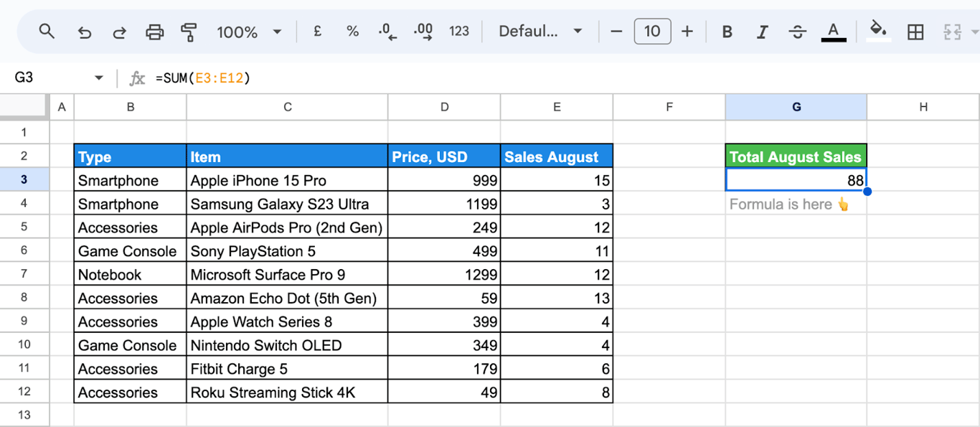Toggle strikethrough formatting
The width and height of the screenshot is (980, 427).
click(797, 32)
